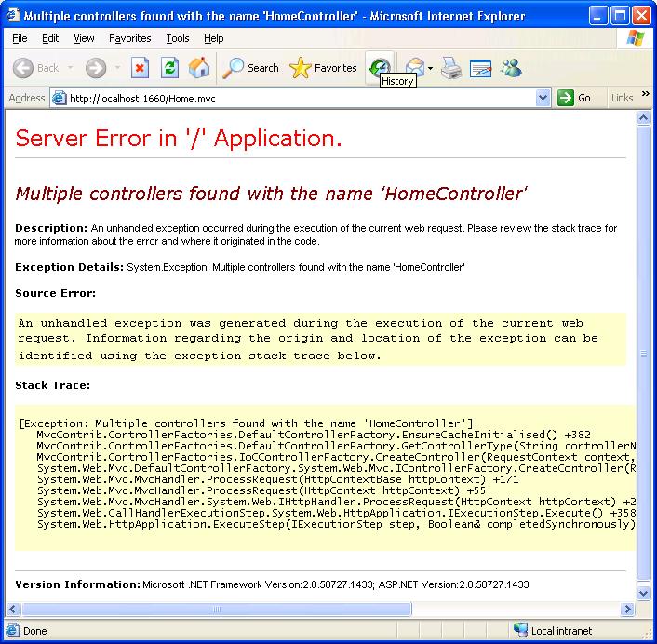657x644 pixels.
Task: Click the Done status bar page icon
Action: (13, 630)
